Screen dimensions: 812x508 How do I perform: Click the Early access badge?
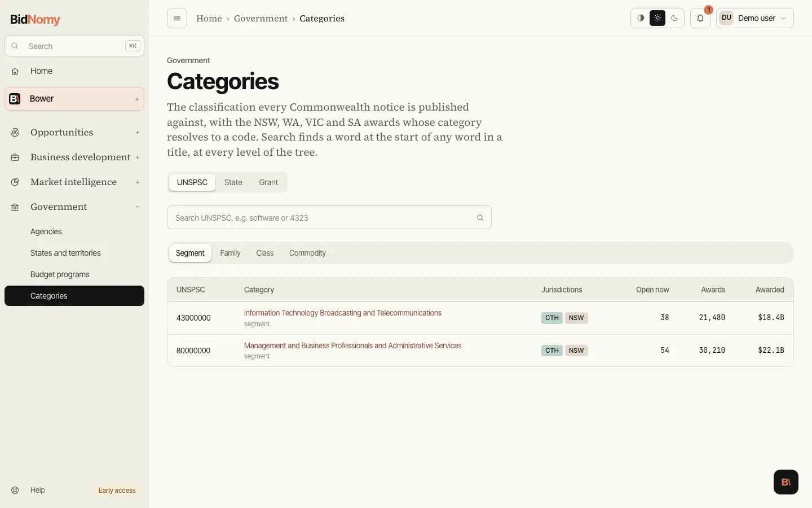point(117,491)
